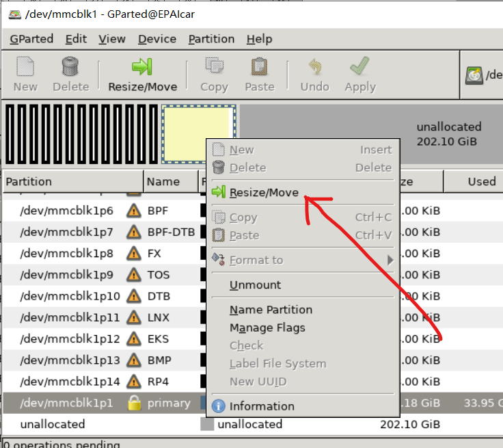Click the Undo toolbar icon

pos(315,66)
